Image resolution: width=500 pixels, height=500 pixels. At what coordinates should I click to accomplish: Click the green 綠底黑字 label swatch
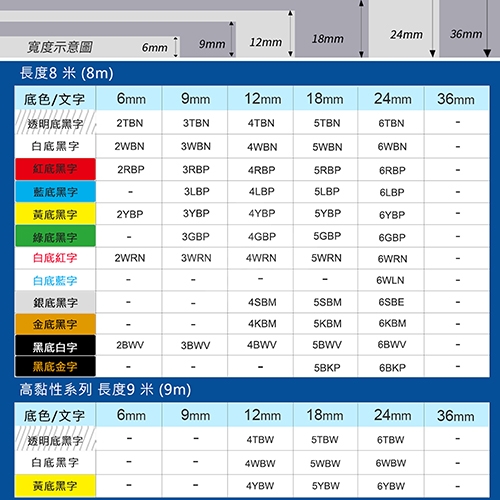click(x=55, y=236)
